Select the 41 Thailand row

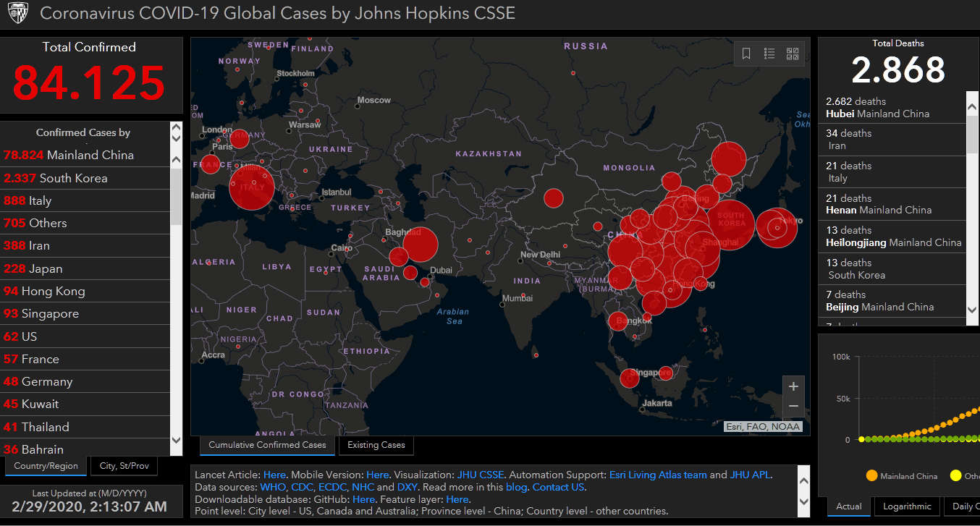coord(85,427)
